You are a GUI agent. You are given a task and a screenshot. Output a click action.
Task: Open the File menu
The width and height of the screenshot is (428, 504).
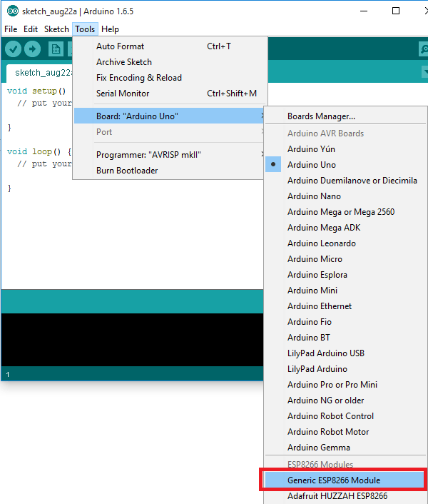click(x=11, y=29)
